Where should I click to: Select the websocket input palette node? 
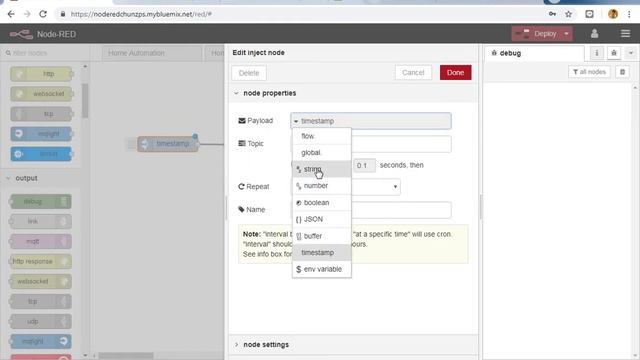pyautogui.click(x=41, y=94)
